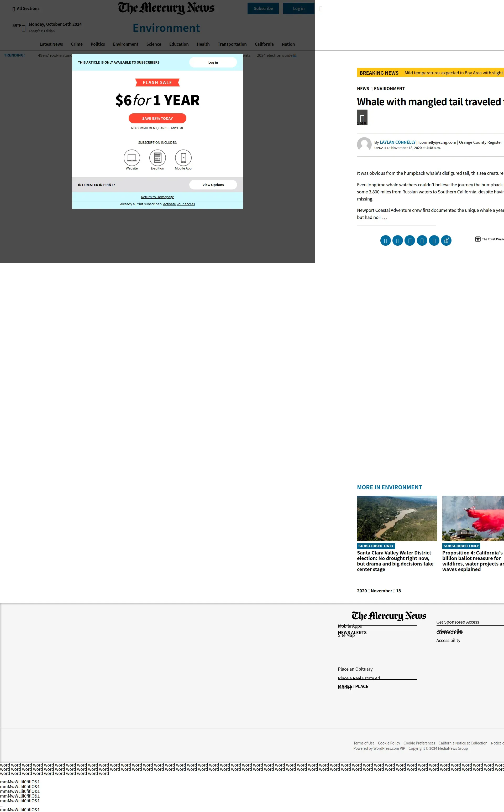Click the Mobile App phone icon
Viewport: 504px width, 812px height.
[x=183, y=158]
